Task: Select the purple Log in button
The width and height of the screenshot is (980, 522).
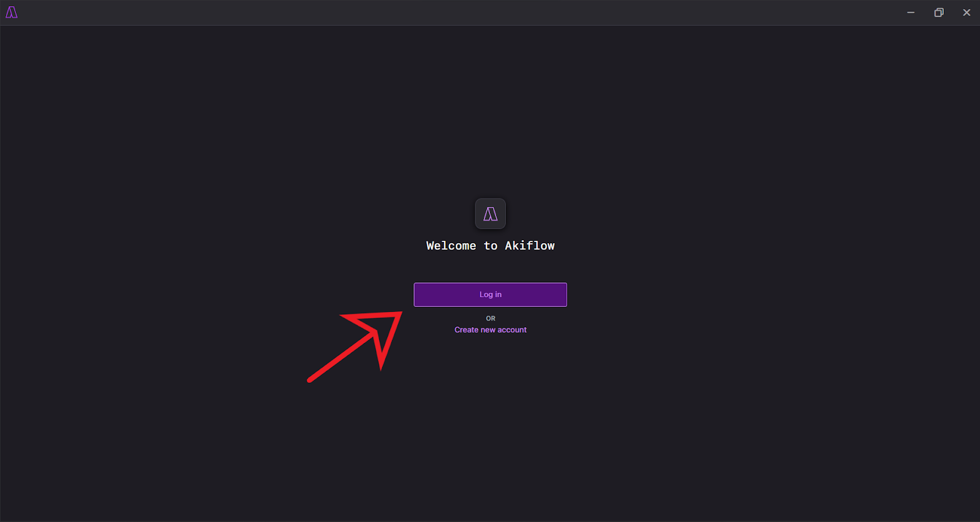Action: point(491,295)
